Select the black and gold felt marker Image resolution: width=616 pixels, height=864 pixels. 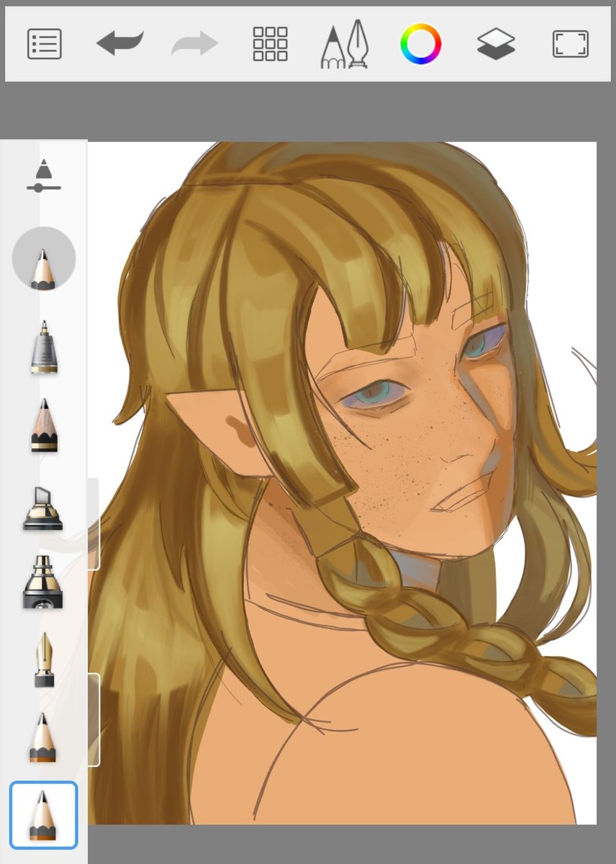click(x=43, y=582)
